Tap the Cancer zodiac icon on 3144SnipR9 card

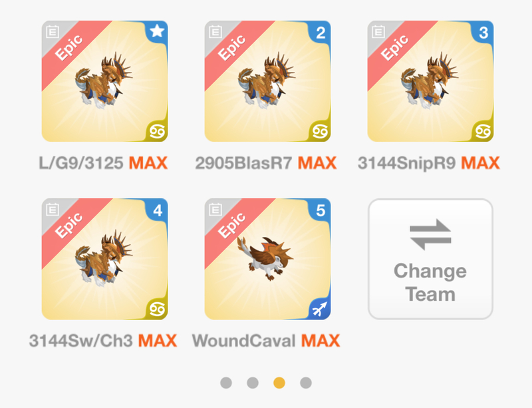click(x=483, y=131)
